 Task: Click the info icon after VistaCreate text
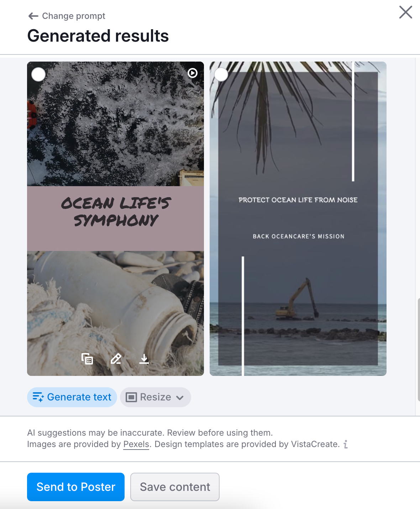point(346,444)
